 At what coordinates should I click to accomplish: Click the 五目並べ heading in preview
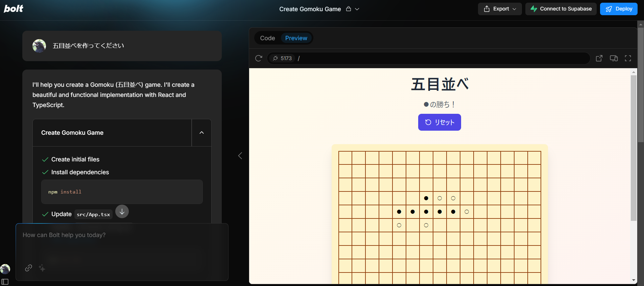440,84
